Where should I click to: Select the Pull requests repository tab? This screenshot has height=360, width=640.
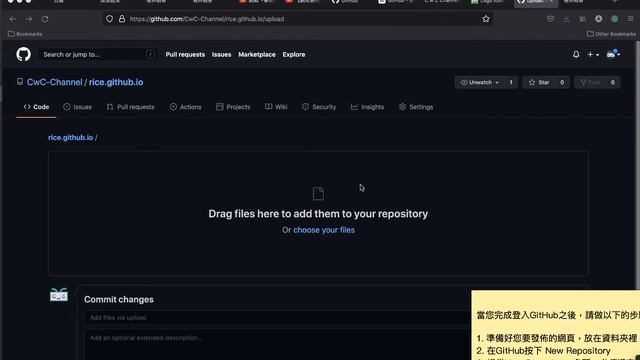coord(130,107)
